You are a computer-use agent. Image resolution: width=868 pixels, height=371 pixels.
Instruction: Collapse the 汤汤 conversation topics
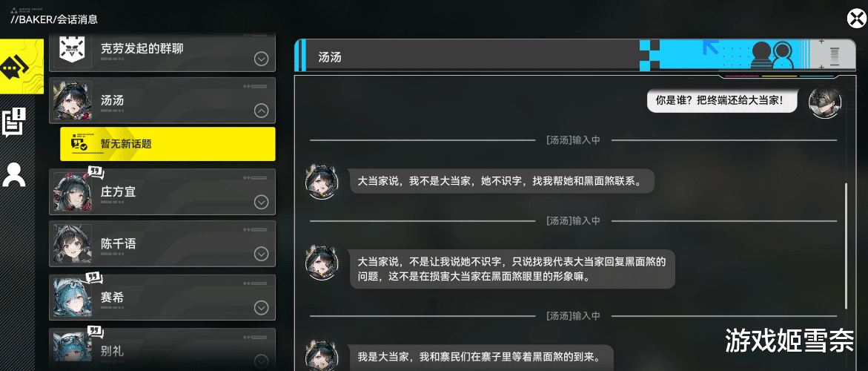click(x=261, y=111)
